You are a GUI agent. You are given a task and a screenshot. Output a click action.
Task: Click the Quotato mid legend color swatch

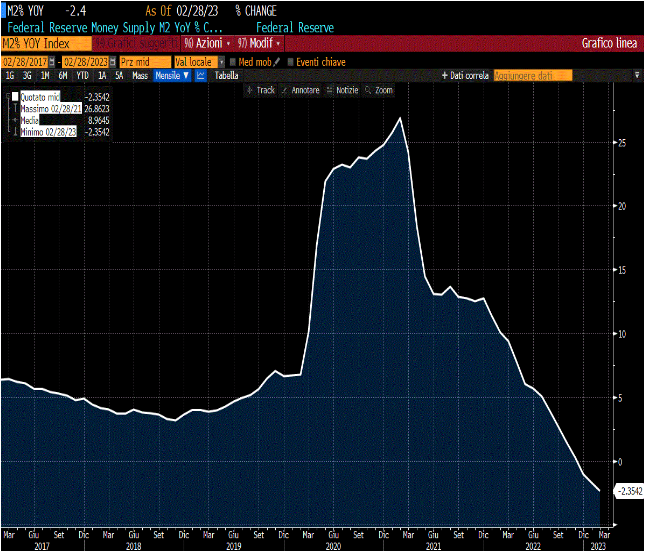click(x=15, y=97)
